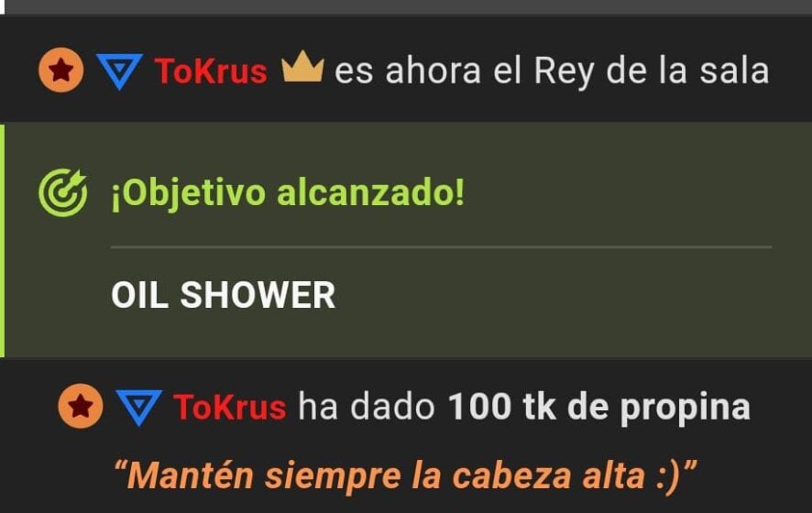Click the word 'Rey' in the King announcement
The image size is (812, 513).
[x=564, y=72]
